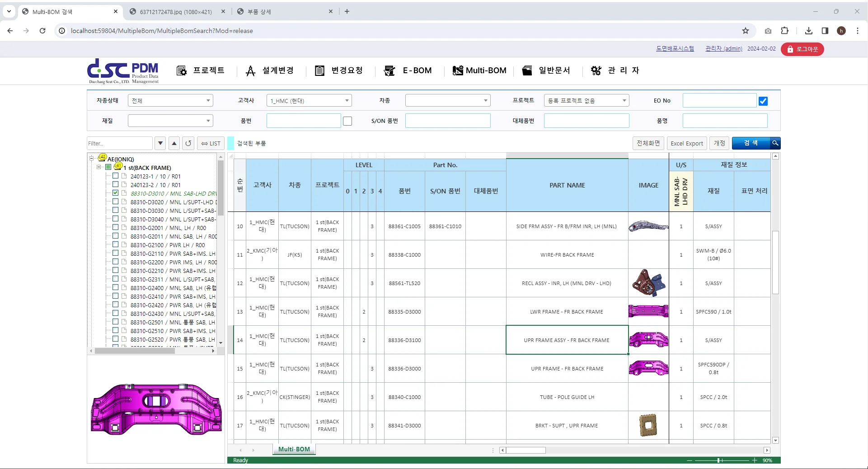Click the tree move-down arrow icon
The width and height of the screenshot is (868, 469).
[x=160, y=143]
